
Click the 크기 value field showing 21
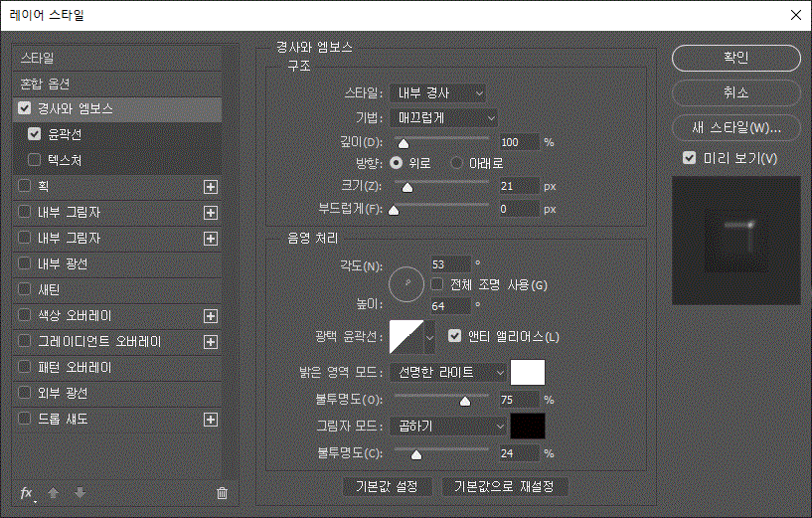[x=520, y=186]
